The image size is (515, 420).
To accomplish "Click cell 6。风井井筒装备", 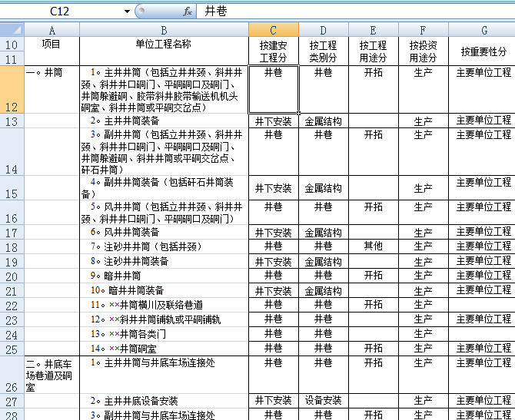I will [164, 233].
